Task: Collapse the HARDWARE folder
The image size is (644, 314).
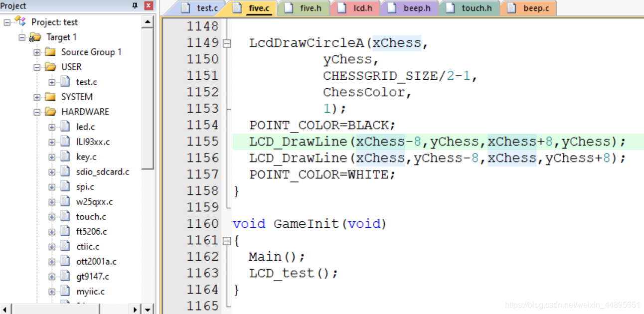Action: pyautogui.click(x=37, y=112)
